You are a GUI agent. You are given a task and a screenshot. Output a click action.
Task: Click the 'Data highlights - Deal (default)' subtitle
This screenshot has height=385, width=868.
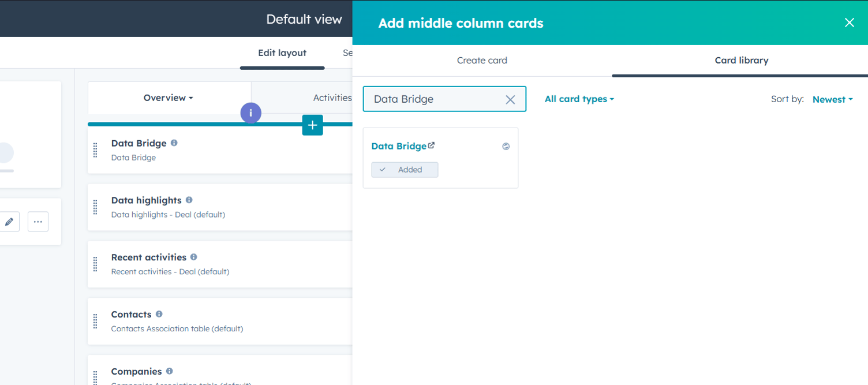pos(168,215)
